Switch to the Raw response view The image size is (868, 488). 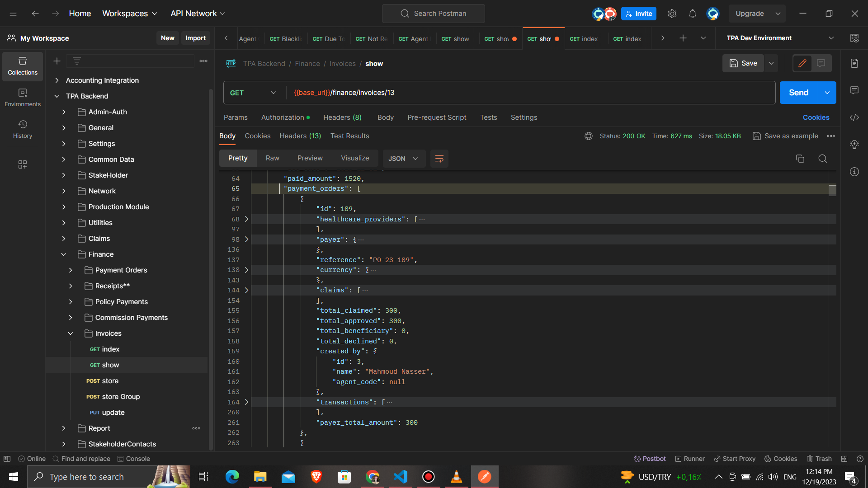pos(272,158)
